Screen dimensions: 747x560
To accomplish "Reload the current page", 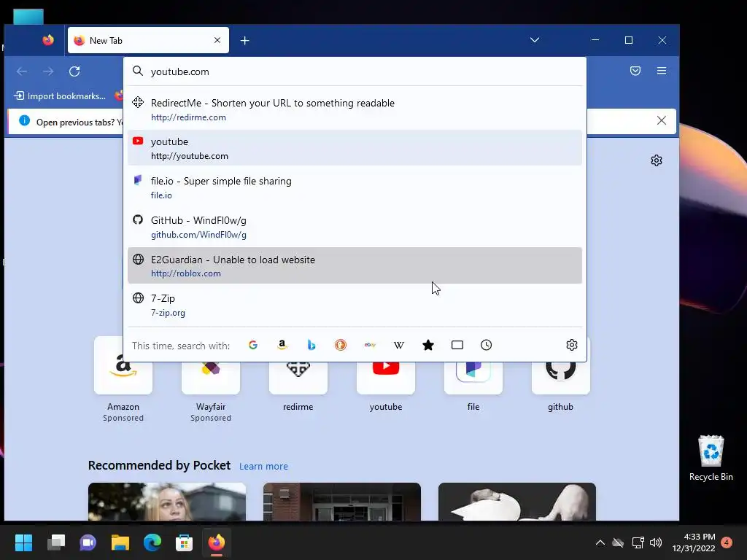I will coord(74,71).
